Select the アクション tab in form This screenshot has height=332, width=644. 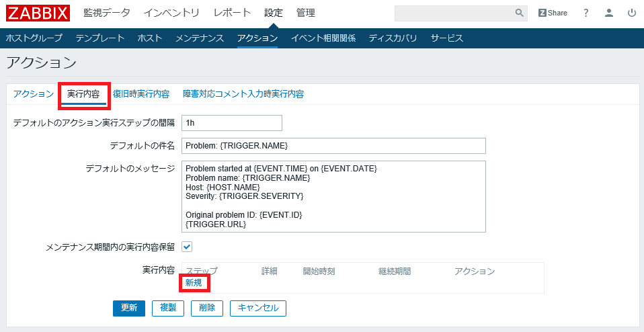[34, 94]
